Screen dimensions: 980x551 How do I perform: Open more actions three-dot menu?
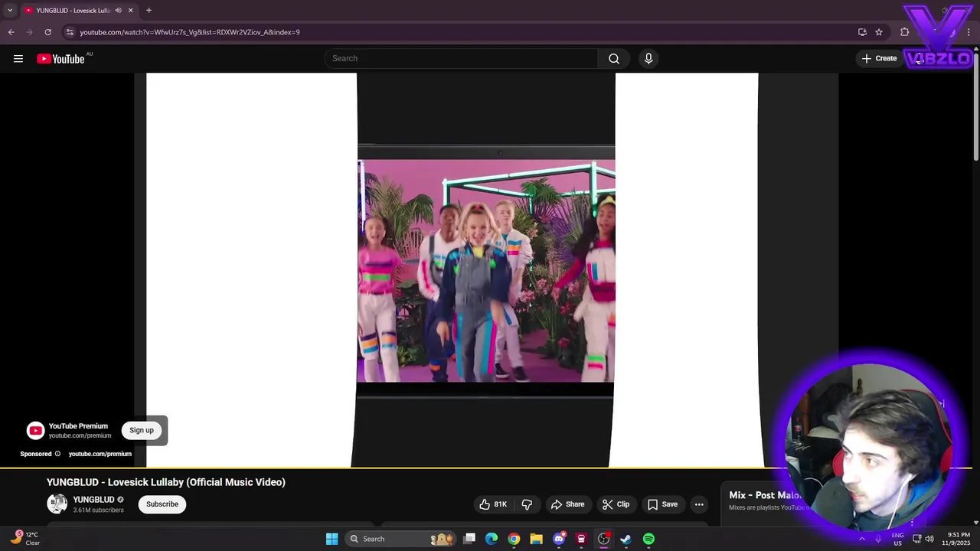(x=699, y=504)
